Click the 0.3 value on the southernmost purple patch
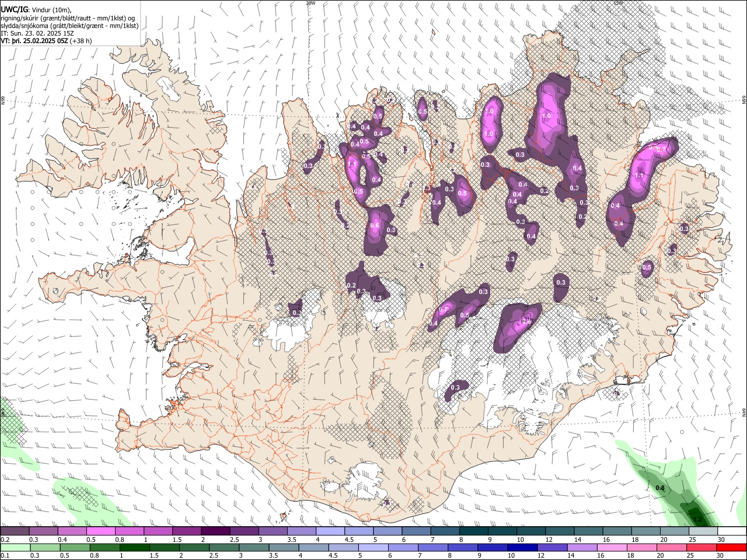The image size is (747, 560). point(456,387)
